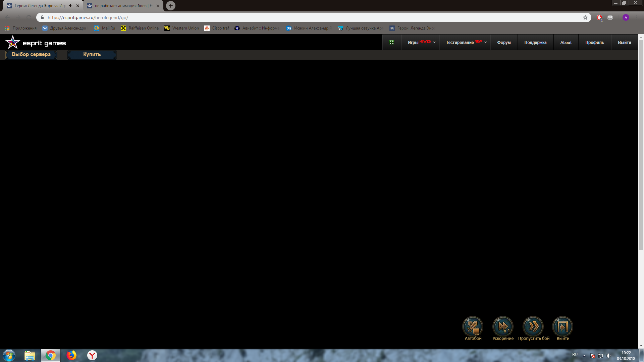Click the green fullscreen icon in the nav bar
The image size is (644, 362).
pyautogui.click(x=391, y=42)
